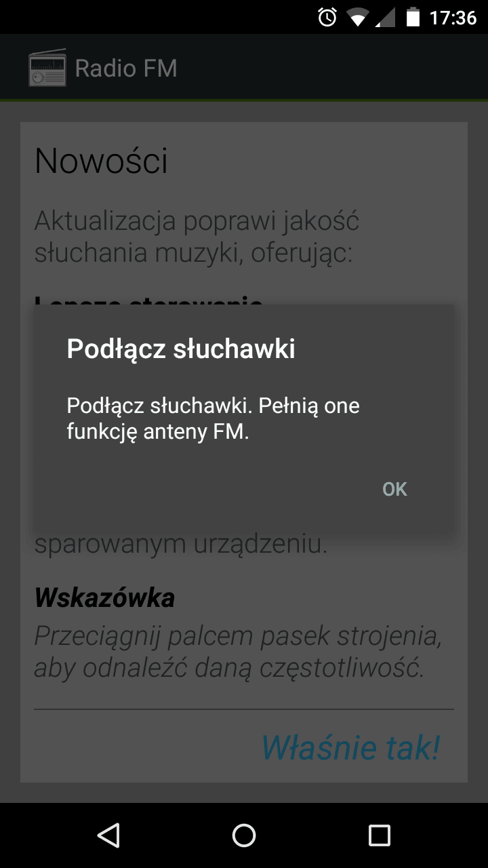This screenshot has width=488, height=868.
Task: Tap OK in the headphones dialog
Action: tap(394, 489)
